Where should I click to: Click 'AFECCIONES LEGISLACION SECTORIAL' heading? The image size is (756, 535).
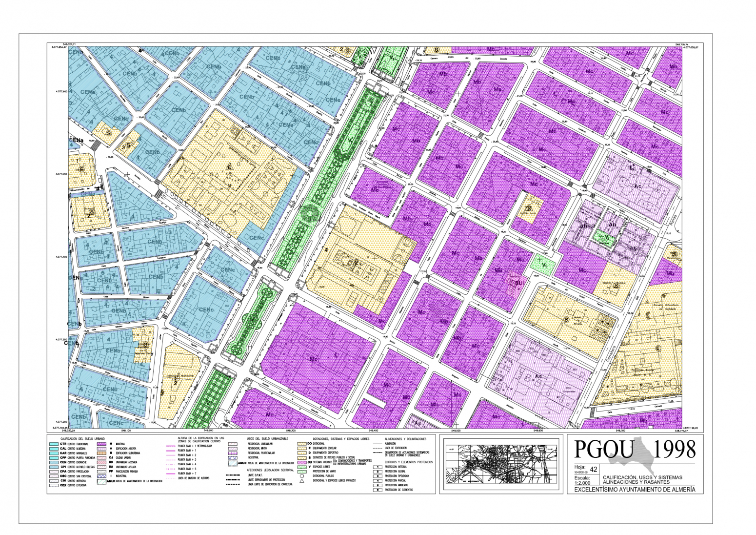tap(270, 470)
